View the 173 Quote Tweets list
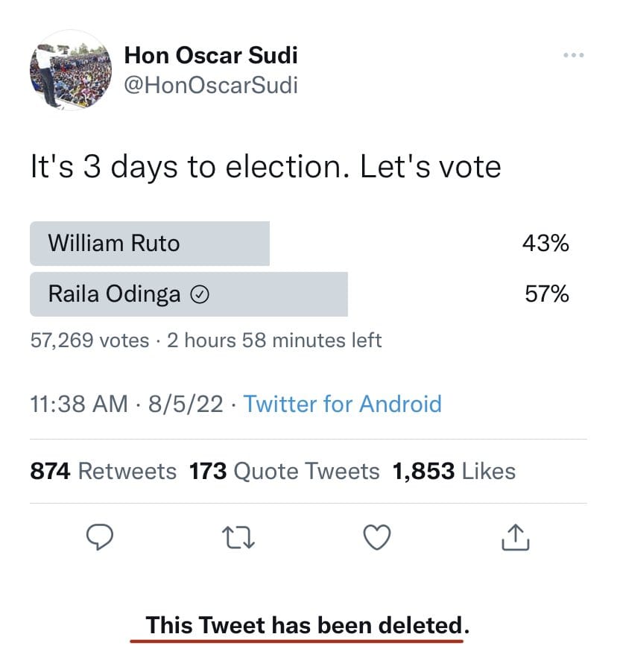The width and height of the screenshot is (617, 672). coord(284,471)
